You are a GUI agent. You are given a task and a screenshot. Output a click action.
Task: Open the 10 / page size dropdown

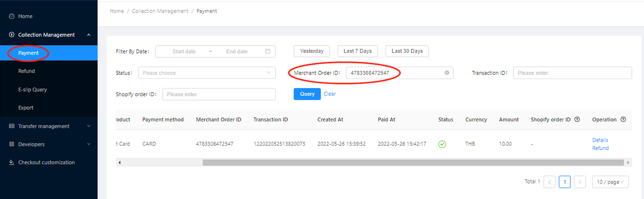(610, 182)
